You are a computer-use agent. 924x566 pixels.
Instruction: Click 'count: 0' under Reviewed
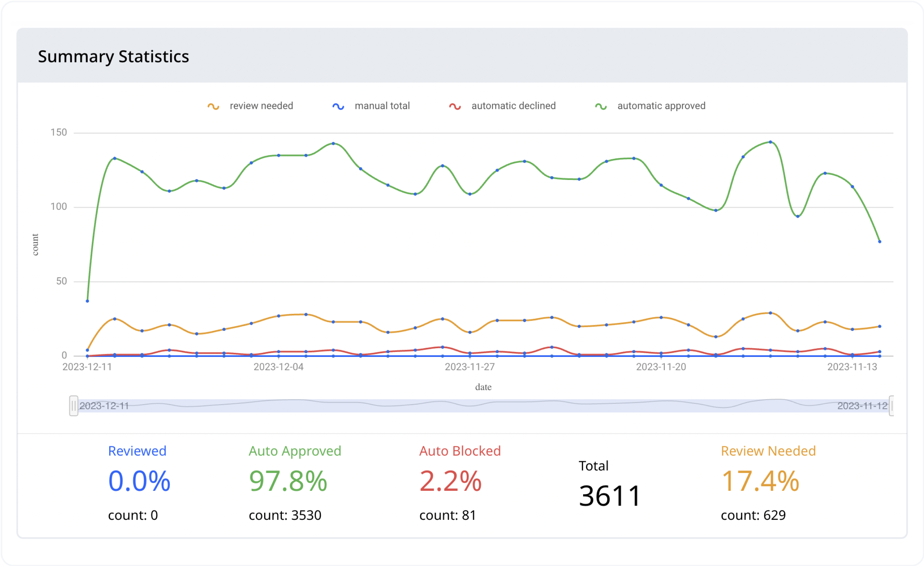133,515
